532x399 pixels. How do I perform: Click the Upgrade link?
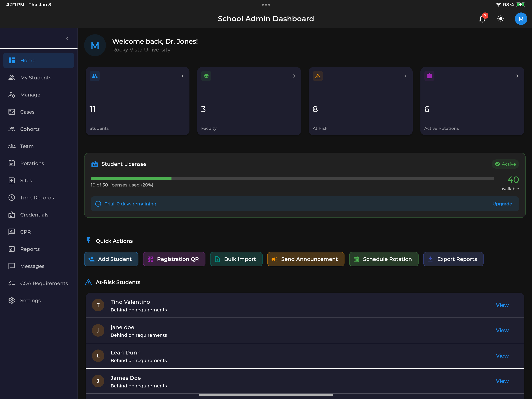click(502, 204)
